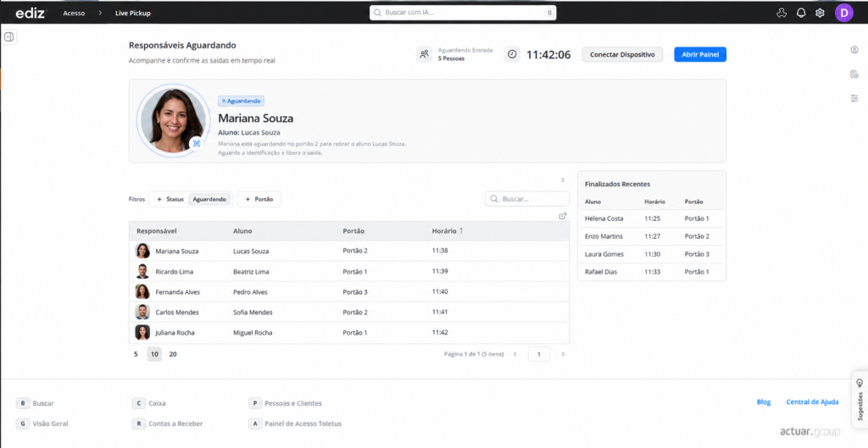
Task: Add a Portão filter
Action: coord(259,199)
